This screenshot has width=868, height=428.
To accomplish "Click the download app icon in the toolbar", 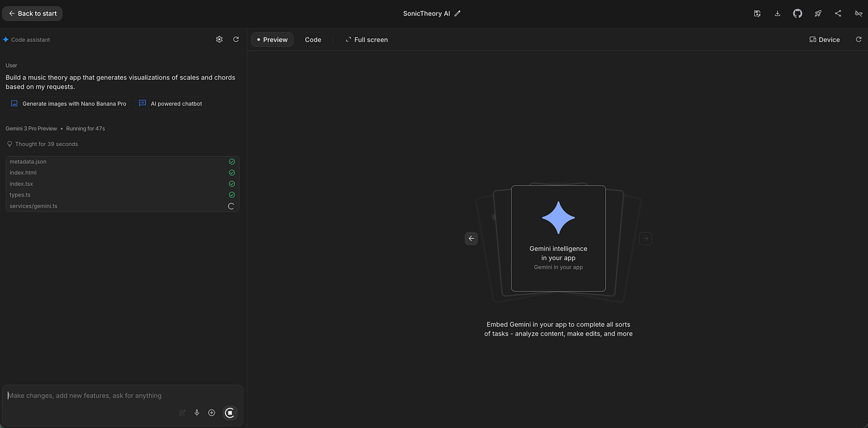I will pyautogui.click(x=777, y=13).
